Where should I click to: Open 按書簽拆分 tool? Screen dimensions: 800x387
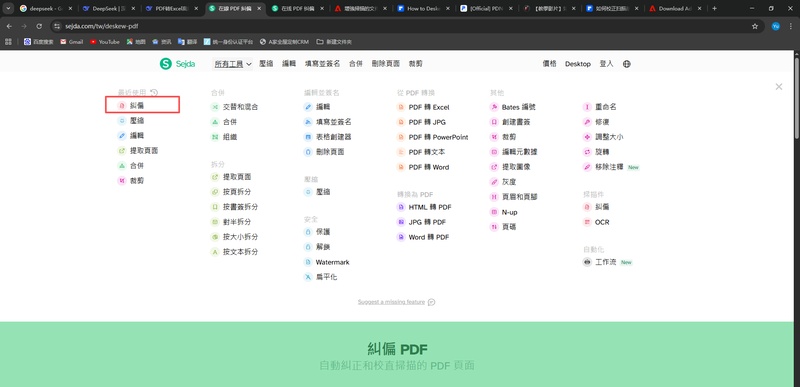240,207
